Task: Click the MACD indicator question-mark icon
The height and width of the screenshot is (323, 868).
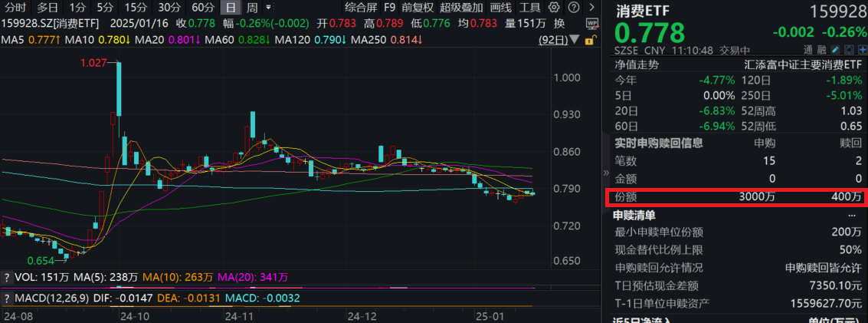Action: (x=6, y=298)
